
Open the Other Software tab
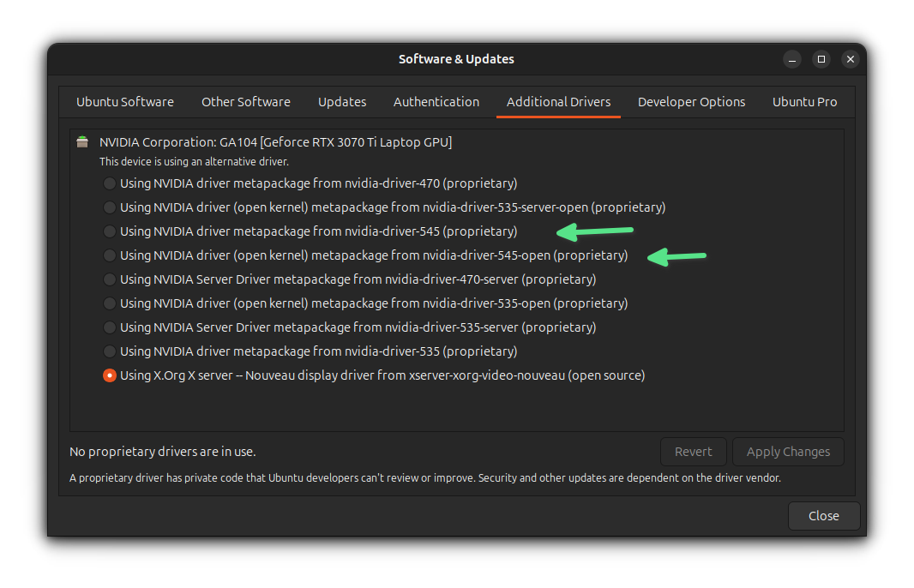pyautogui.click(x=245, y=101)
